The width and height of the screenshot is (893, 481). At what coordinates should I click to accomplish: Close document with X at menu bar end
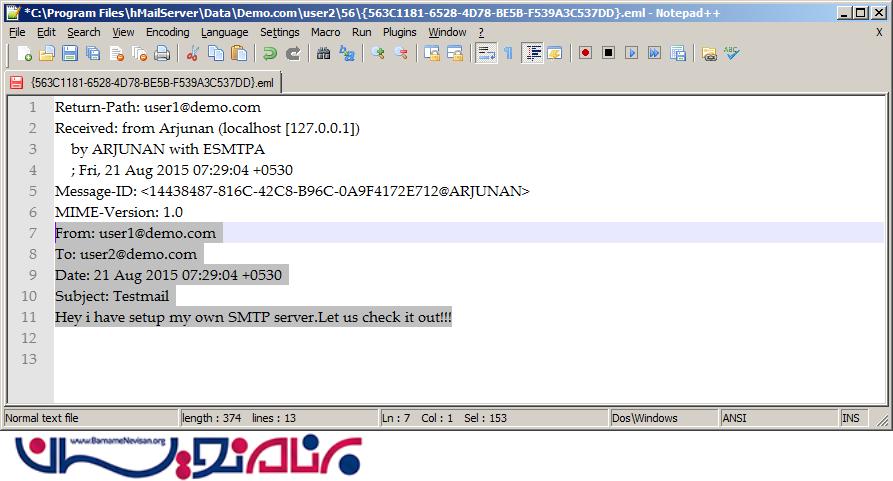879,32
